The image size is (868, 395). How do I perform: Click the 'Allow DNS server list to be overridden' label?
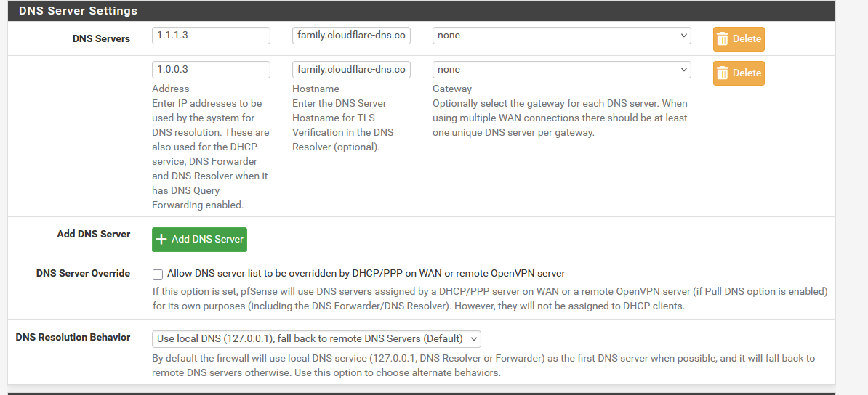(x=366, y=274)
